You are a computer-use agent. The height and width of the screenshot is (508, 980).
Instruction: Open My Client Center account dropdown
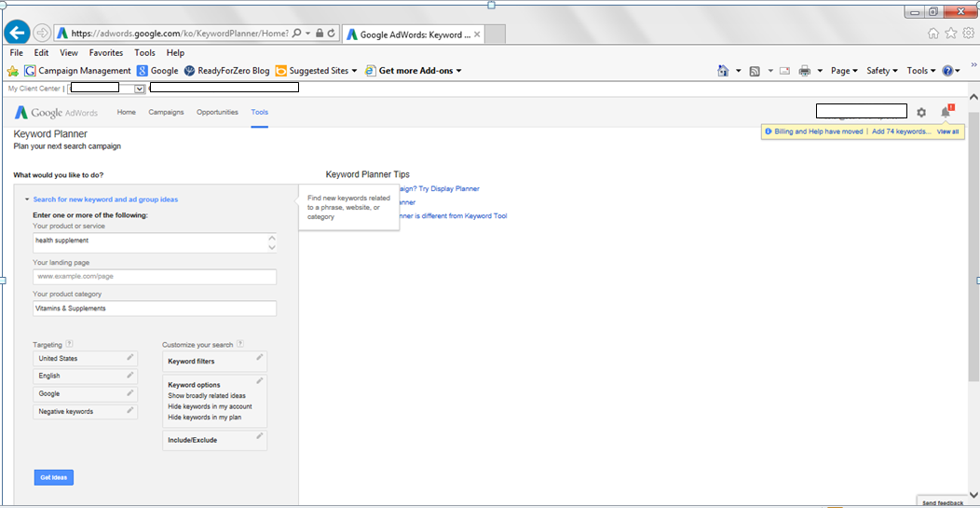[140, 89]
